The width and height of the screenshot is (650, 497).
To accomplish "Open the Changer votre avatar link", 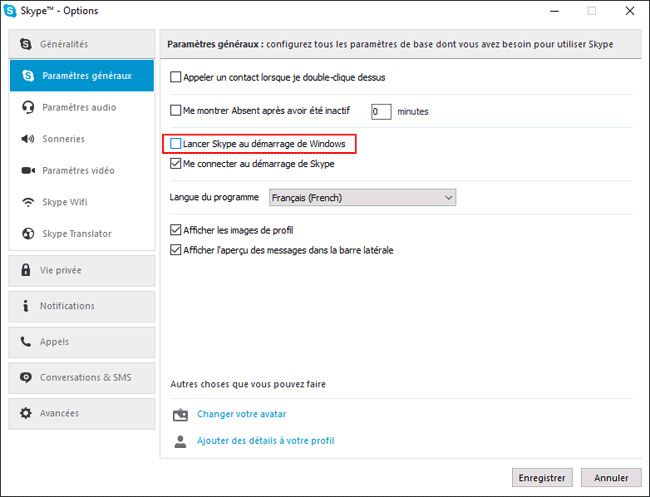I will click(242, 414).
